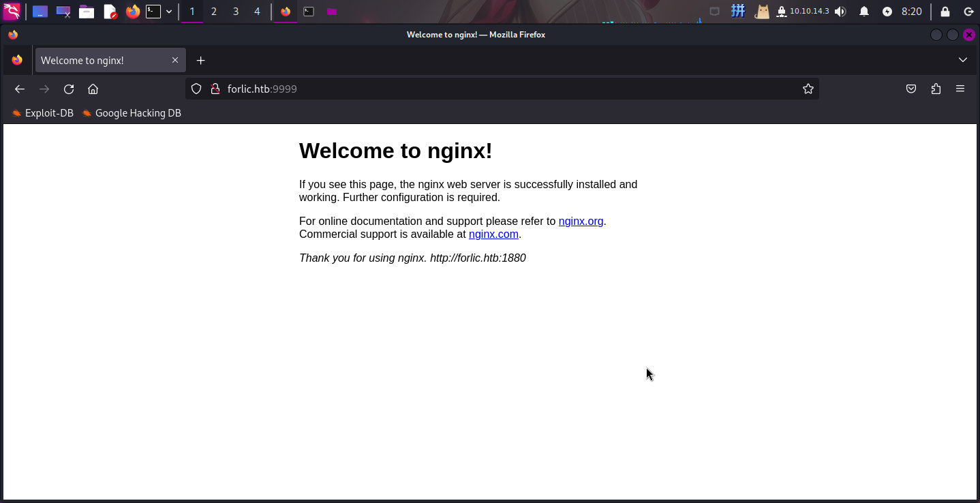This screenshot has height=503, width=980.
Task: Expand the terminal launcher dropdown arrow
Action: click(x=169, y=12)
